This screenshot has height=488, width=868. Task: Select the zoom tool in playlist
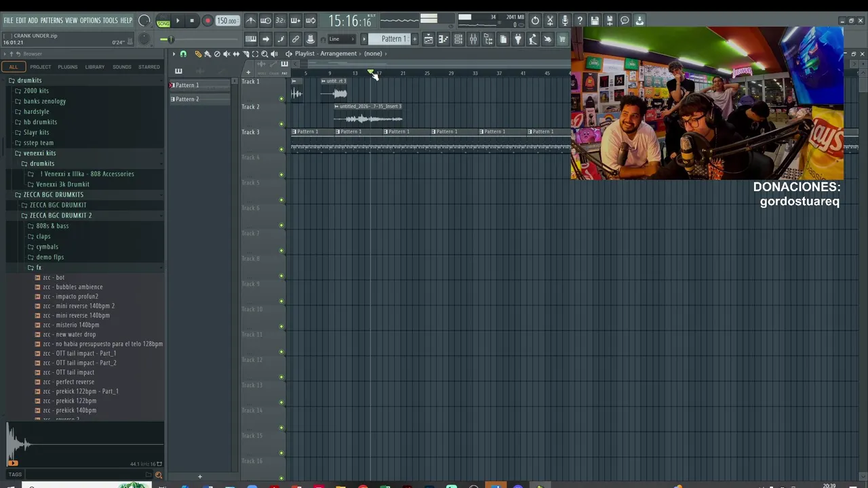point(264,54)
